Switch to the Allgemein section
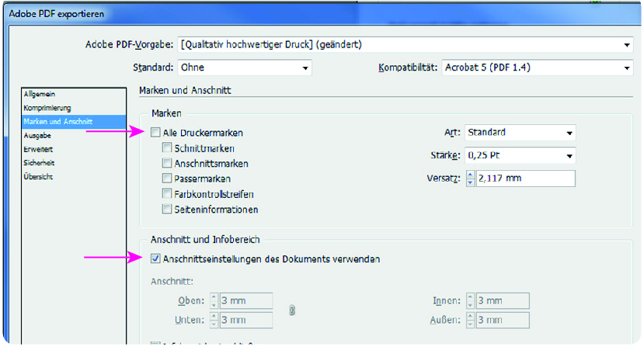This screenshot has height=347, width=644. tap(40, 94)
